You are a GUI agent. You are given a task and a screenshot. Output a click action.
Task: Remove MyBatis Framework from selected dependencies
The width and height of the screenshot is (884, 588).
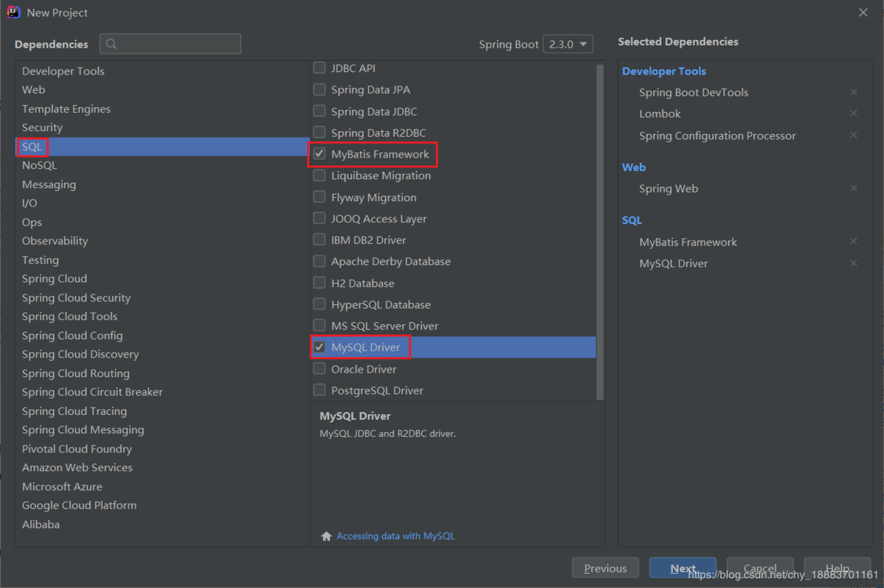click(853, 242)
